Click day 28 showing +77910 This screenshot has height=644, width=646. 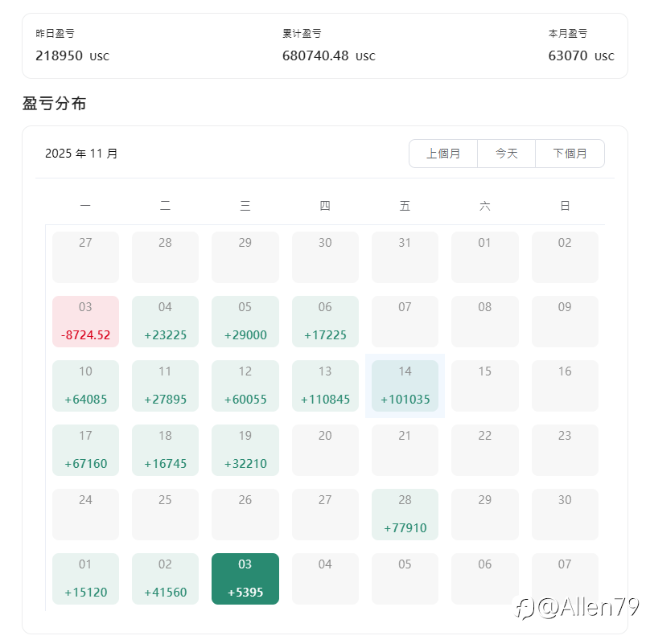pos(405,515)
